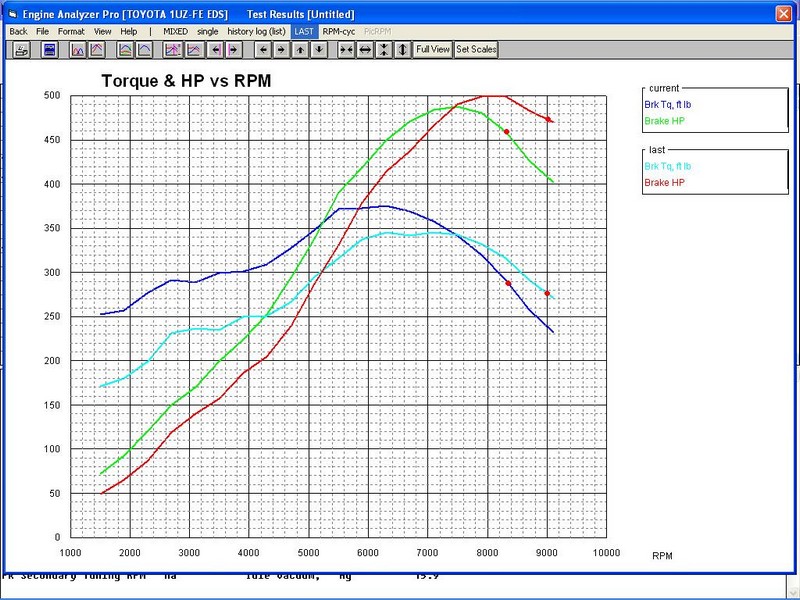Click the red marker on the dark blue torque curve

pos(508,283)
